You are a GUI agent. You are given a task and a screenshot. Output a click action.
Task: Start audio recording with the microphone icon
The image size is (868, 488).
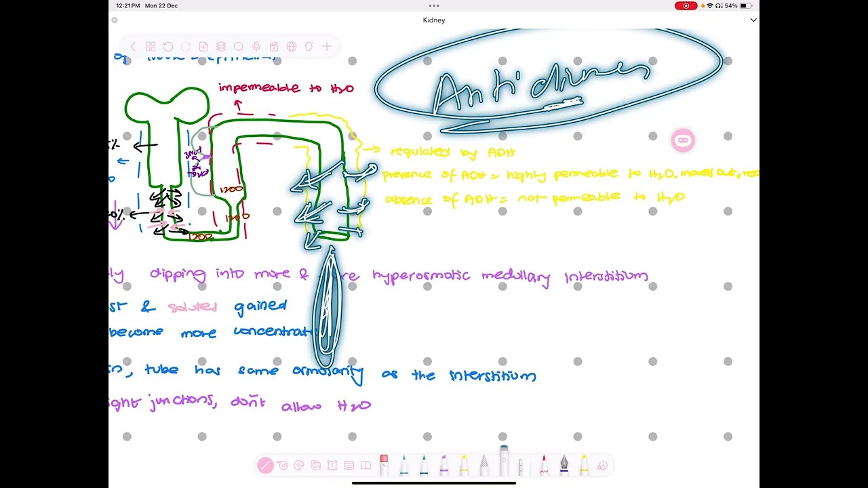point(256,47)
